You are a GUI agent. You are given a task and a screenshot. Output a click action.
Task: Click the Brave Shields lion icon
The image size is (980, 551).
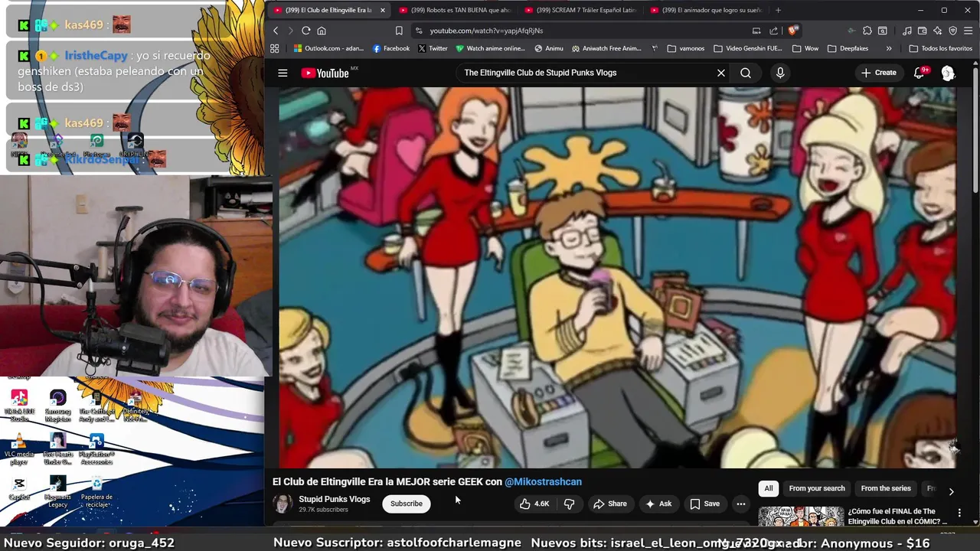tap(792, 31)
